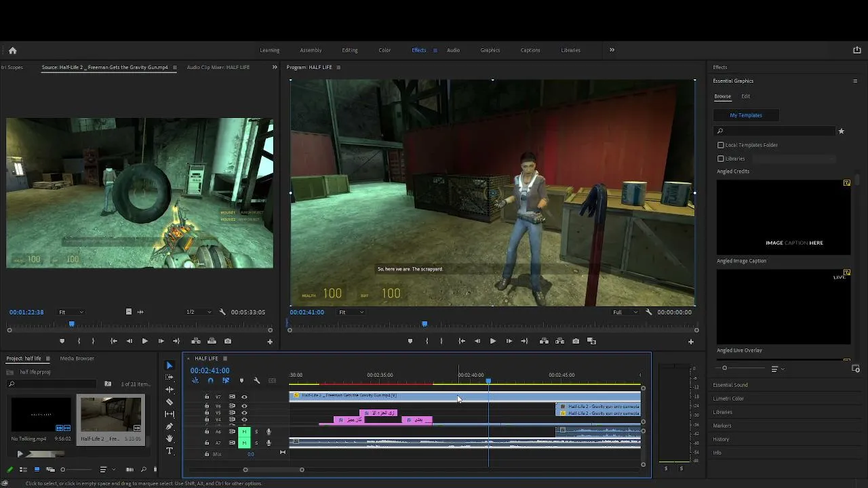Toggle Snap in timeline magnet icon

point(210,381)
